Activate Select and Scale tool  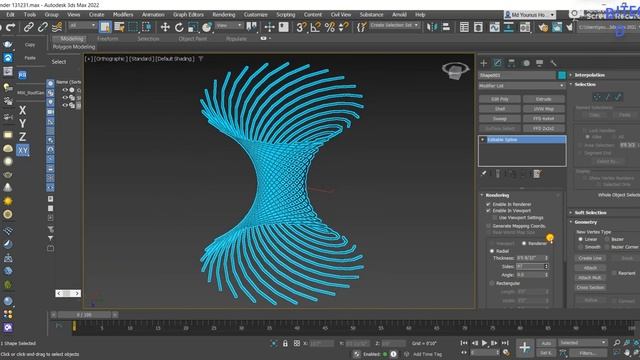193,27
